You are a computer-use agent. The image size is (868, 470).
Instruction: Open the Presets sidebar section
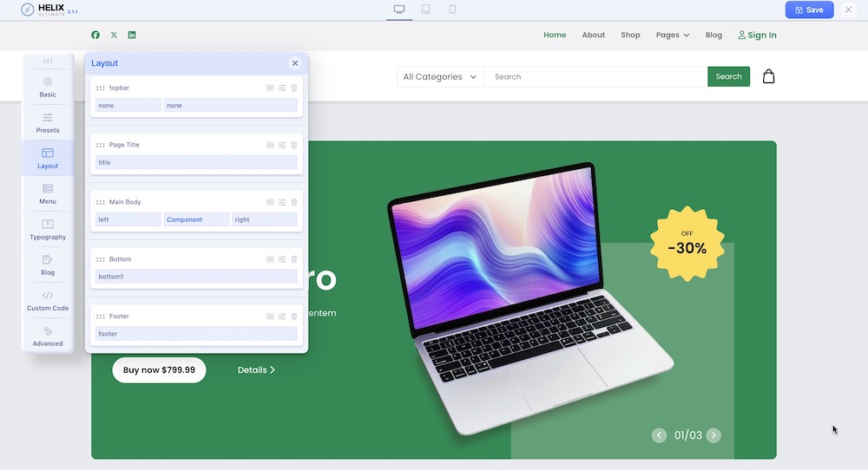[x=48, y=123]
